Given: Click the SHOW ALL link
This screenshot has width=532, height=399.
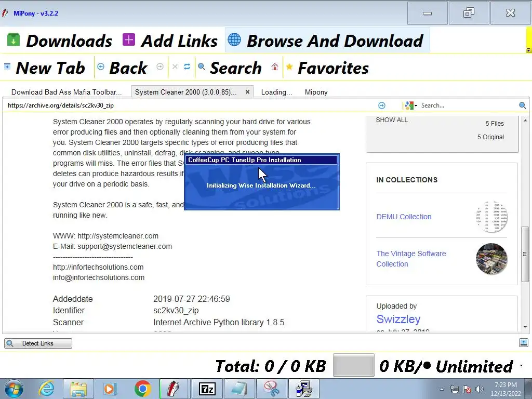Looking at the screenshot, I should (392, 120).
